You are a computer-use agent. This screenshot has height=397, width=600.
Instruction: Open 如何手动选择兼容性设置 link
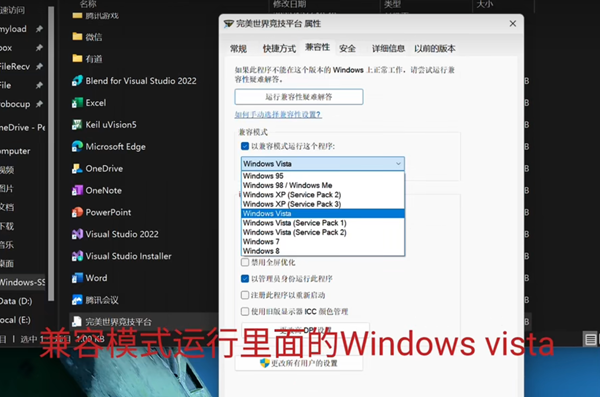click(x=278, y=114)
